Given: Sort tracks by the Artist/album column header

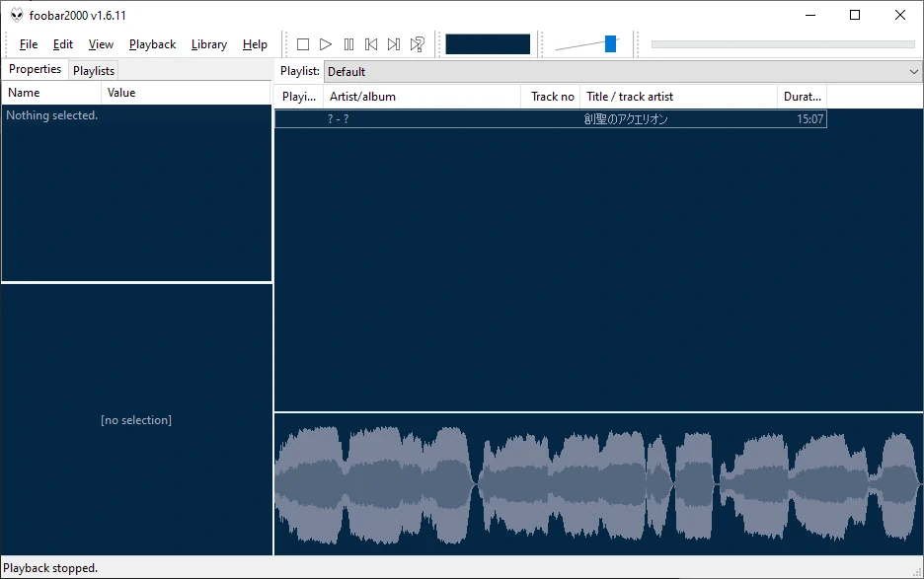Looking at the screenshot, I should pyautogui.click(x=422, y=96).
